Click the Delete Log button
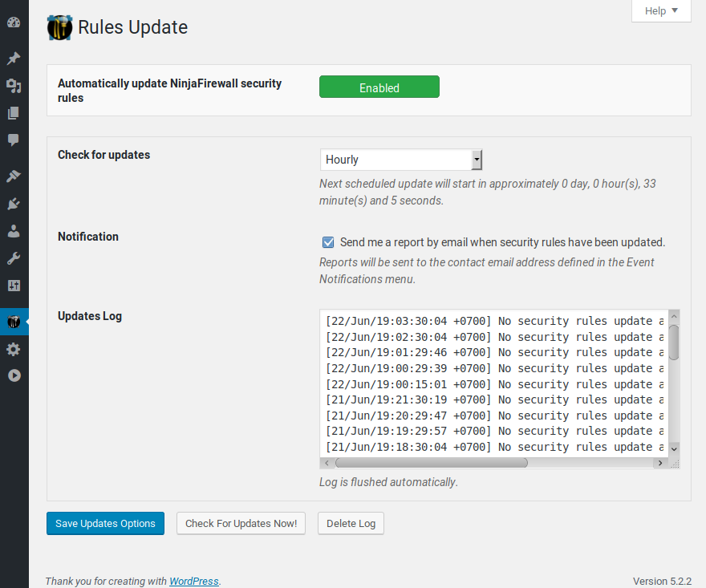The width and height of the screenshot is (706, 588). coord(351,524)
